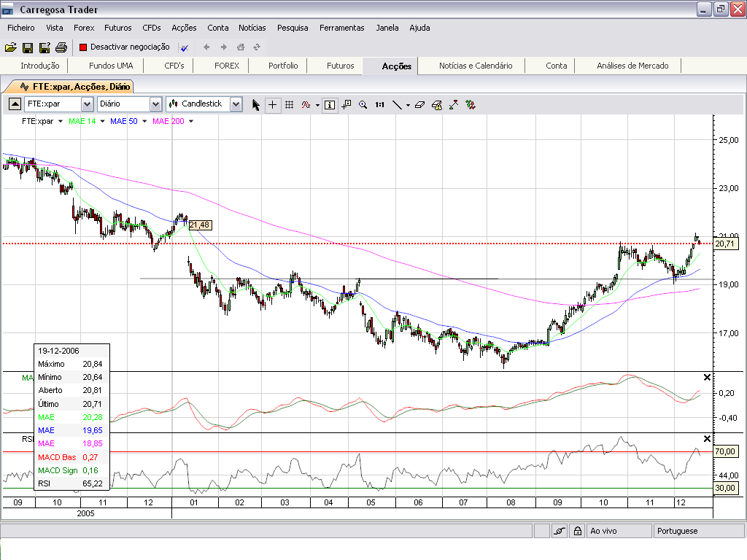Toggle the chart grid lines

point(290,104)
